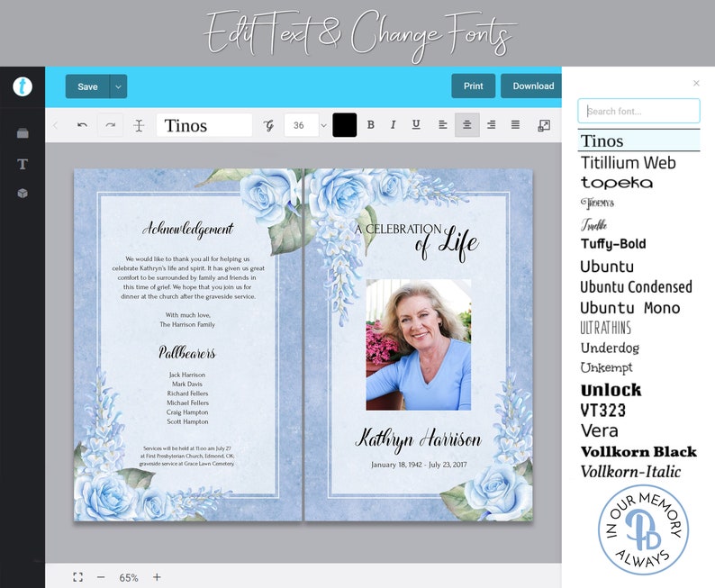Image resolution: width=715 pixels, height=588 pixels.
Task: Select the Titillium Web font
Action: point(628,163)
